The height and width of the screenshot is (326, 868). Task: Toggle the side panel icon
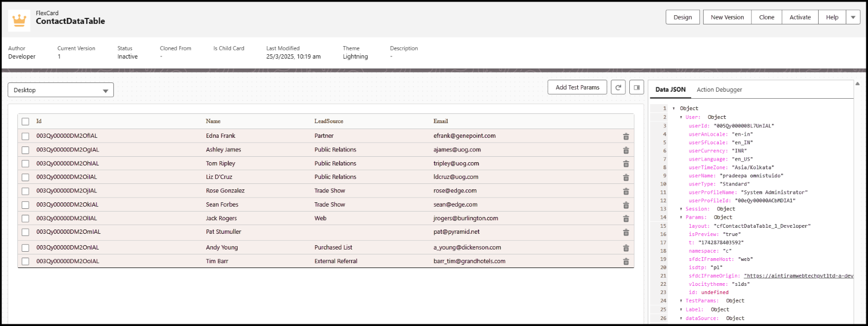pyautogui.click(x=636, y=87)
